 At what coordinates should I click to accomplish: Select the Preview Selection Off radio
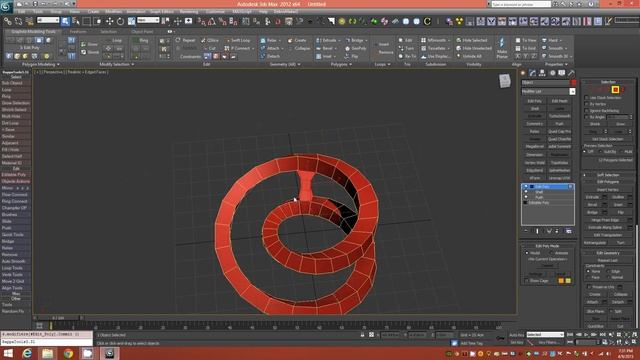click(585, 152)
